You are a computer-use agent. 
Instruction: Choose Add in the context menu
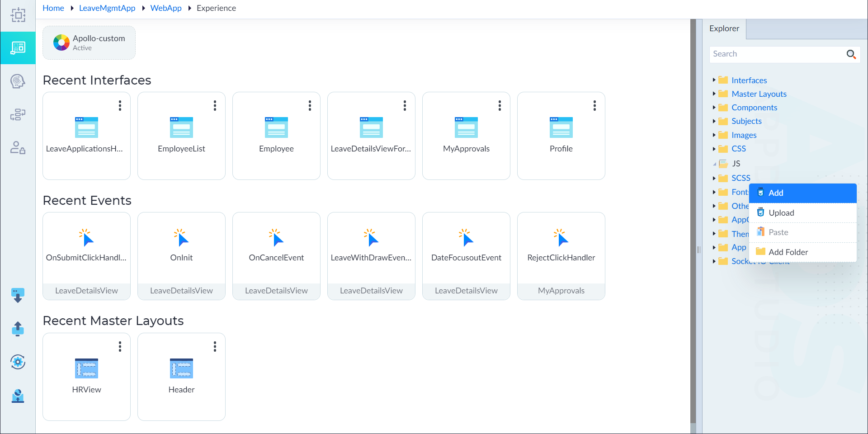(803, 193)
